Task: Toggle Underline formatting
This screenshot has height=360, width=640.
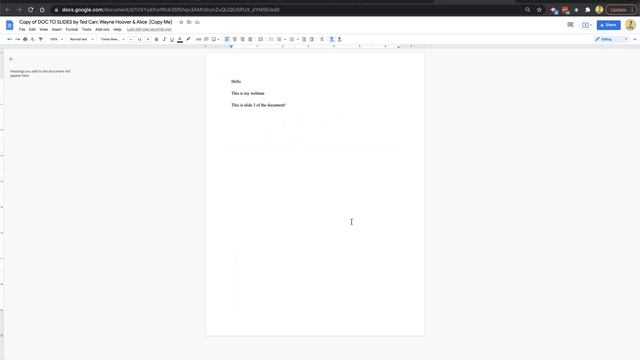Action: point(172,39)
